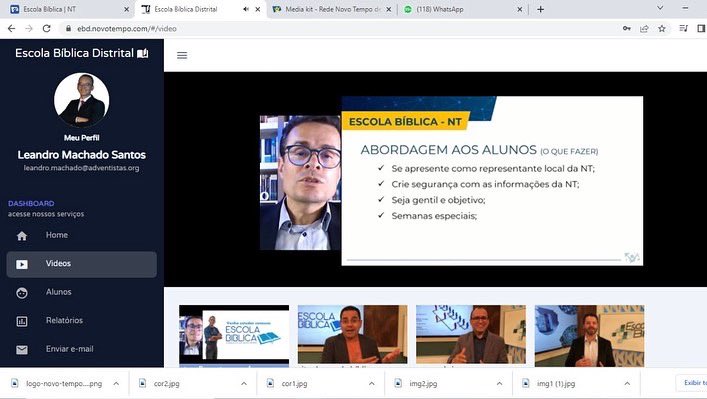
Task: Open the hamburger menu icon
Action: coord(182,55)
